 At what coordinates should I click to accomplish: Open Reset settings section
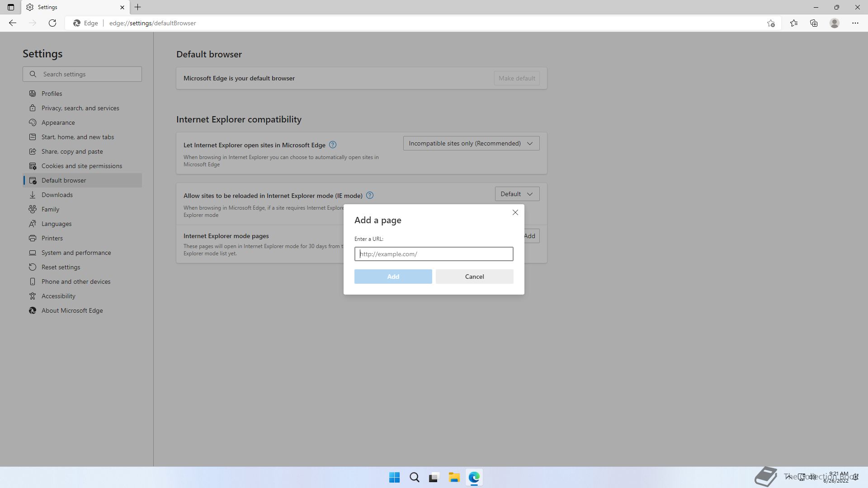pos(82,267)
